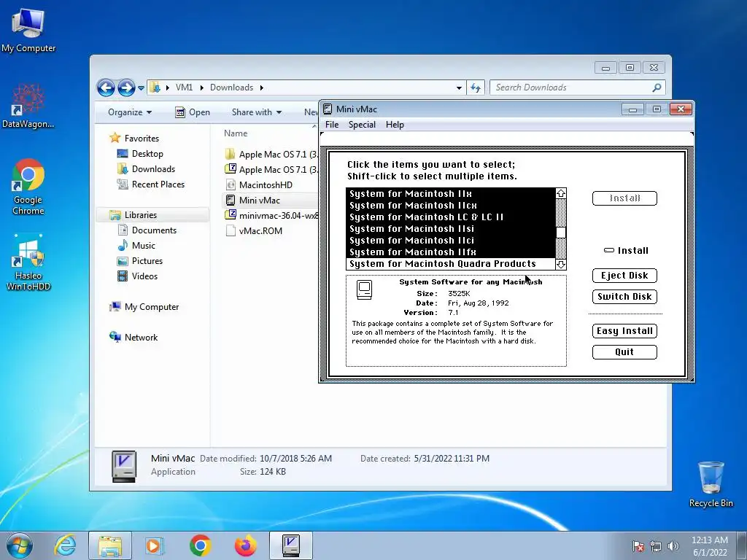Open the Recycle Bin icon
The image size is (747, 560).
tap(711, 484)
